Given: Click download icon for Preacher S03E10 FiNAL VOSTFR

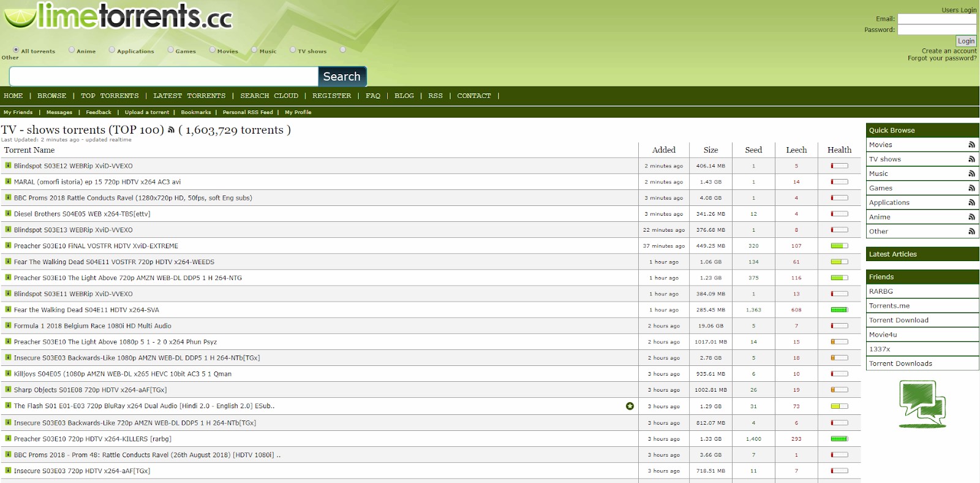Looking at the screenshot, I should [8, 245].
